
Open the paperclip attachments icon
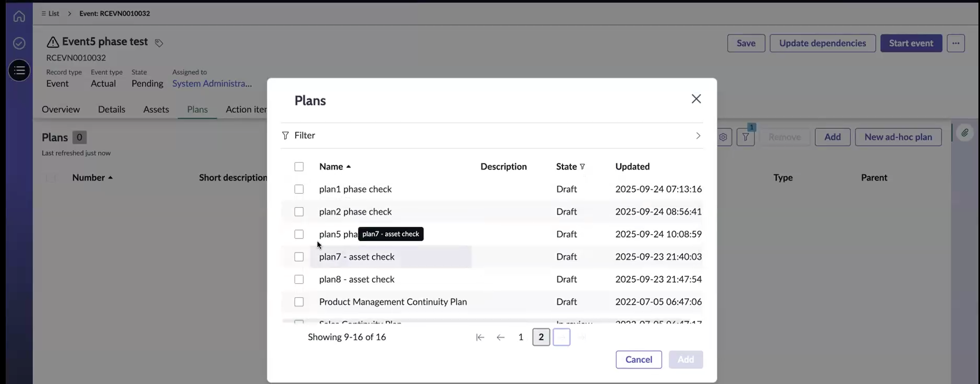(965, 133)
